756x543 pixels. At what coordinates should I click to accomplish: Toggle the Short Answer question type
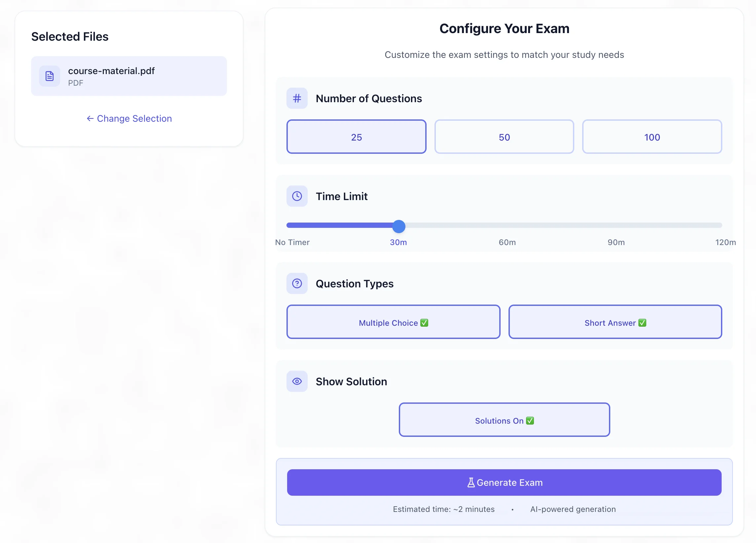(x=615, y=322)
